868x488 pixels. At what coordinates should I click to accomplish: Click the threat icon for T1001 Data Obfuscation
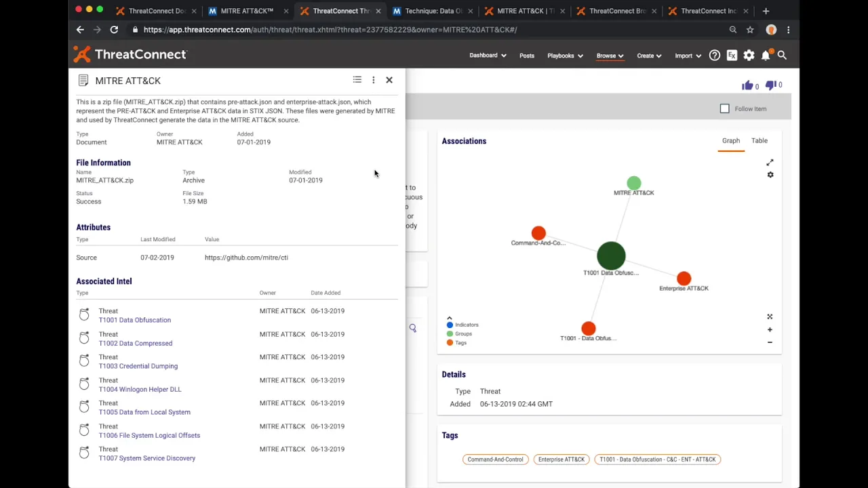point(84,314)
